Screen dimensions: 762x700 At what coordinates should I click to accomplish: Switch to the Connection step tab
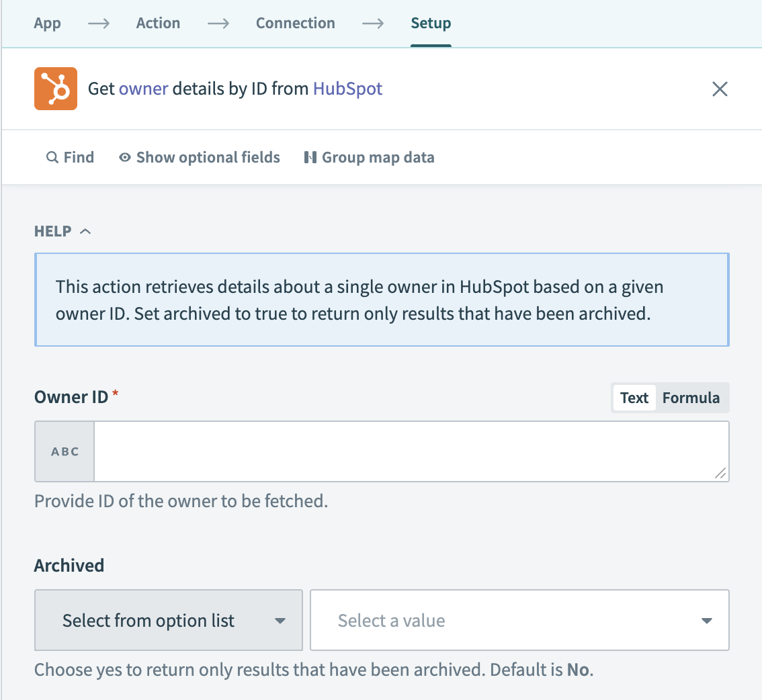295,23
